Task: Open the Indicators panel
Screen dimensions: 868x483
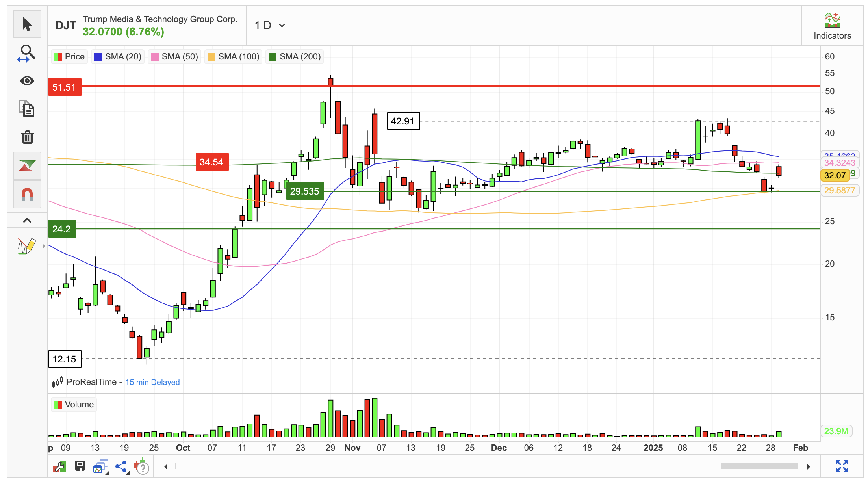Action: click(832, 26)
